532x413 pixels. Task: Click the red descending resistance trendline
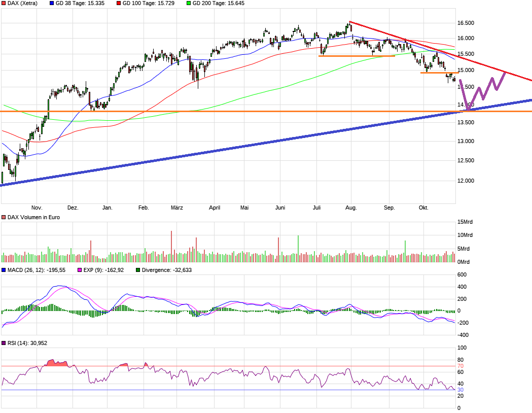click(x=441, y=51)
